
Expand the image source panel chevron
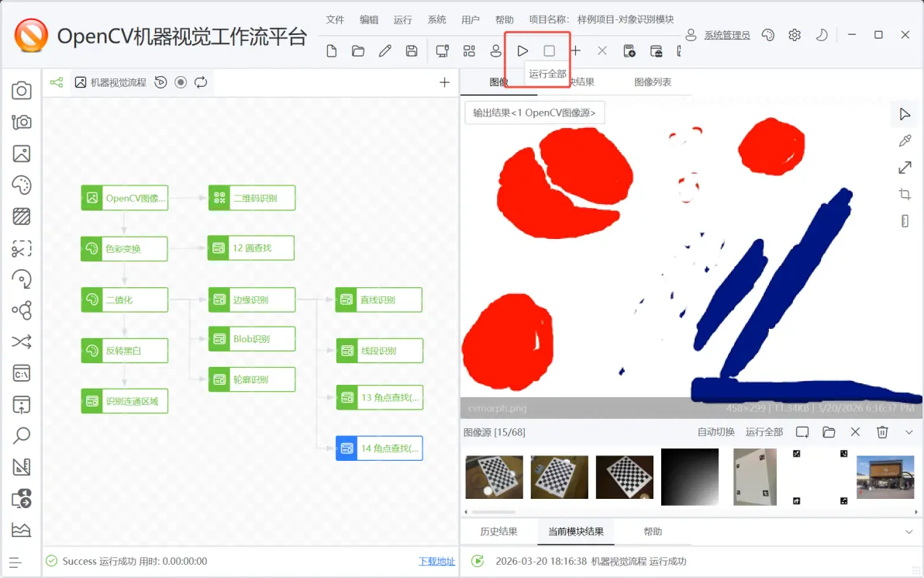click(908, 432)
